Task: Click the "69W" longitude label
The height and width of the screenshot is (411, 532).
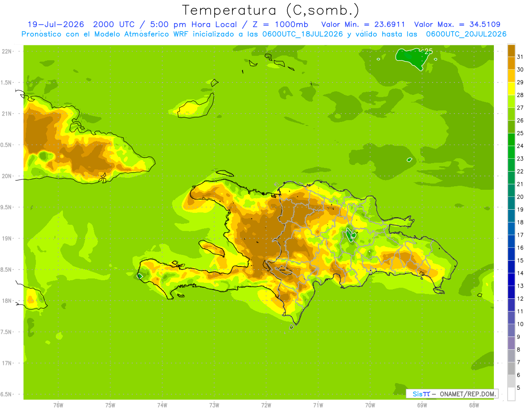Action: pos(422,405)
